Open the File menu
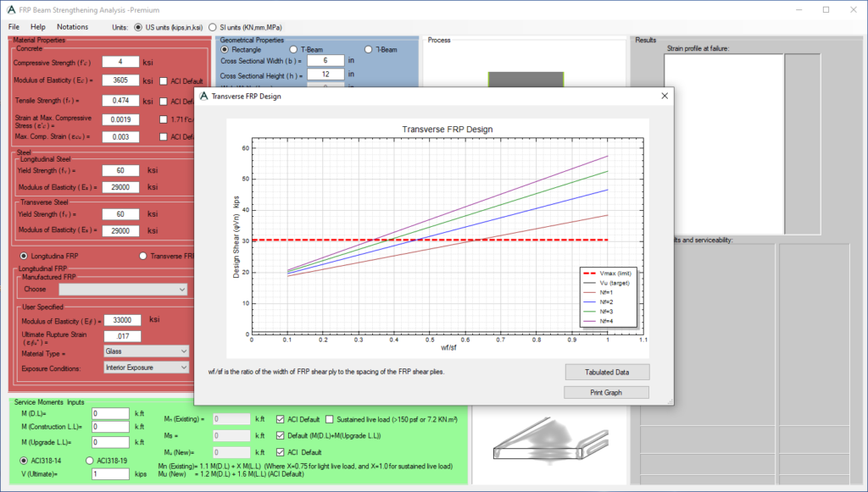The image size is (868, 492). tap(14, 27)
